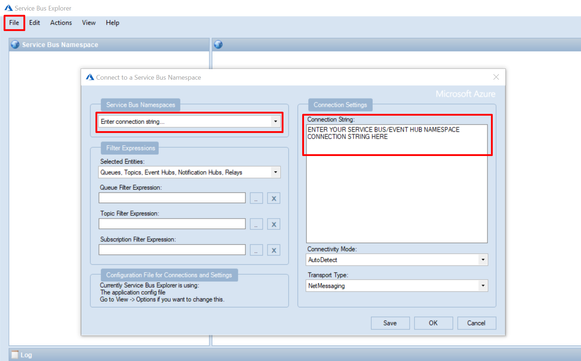The image size is (581, 361).
Task: Close the Connect to a Service Bus Namespace dialog
Action: point(496,77)
